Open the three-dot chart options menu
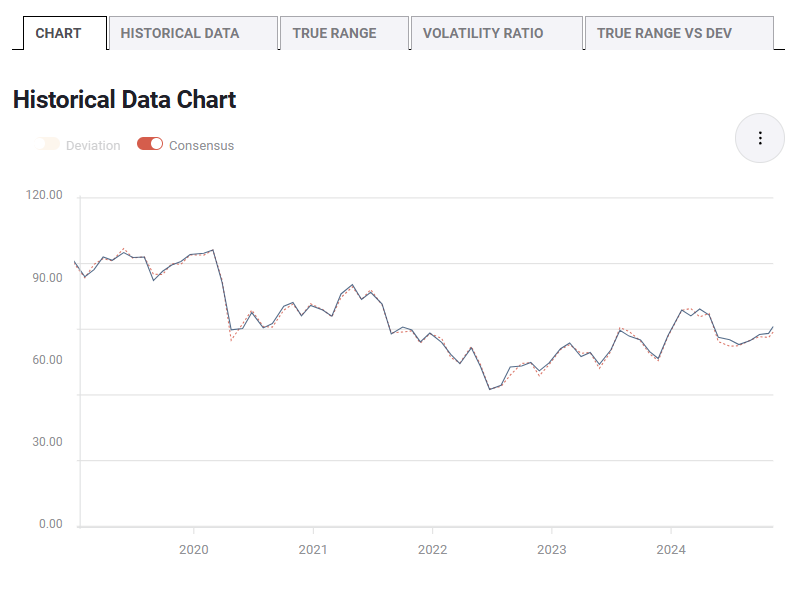The image size is (794, 596). tap(760, 138)
